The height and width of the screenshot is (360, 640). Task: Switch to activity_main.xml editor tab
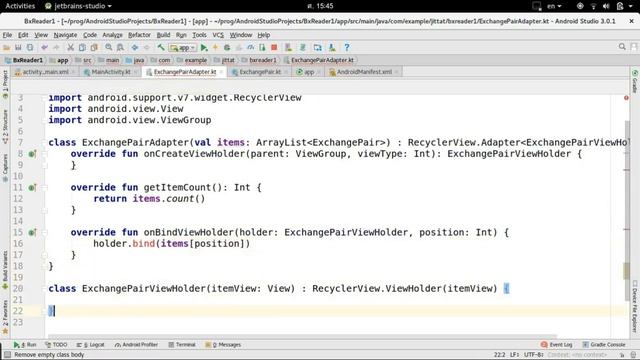click(45, 72)
